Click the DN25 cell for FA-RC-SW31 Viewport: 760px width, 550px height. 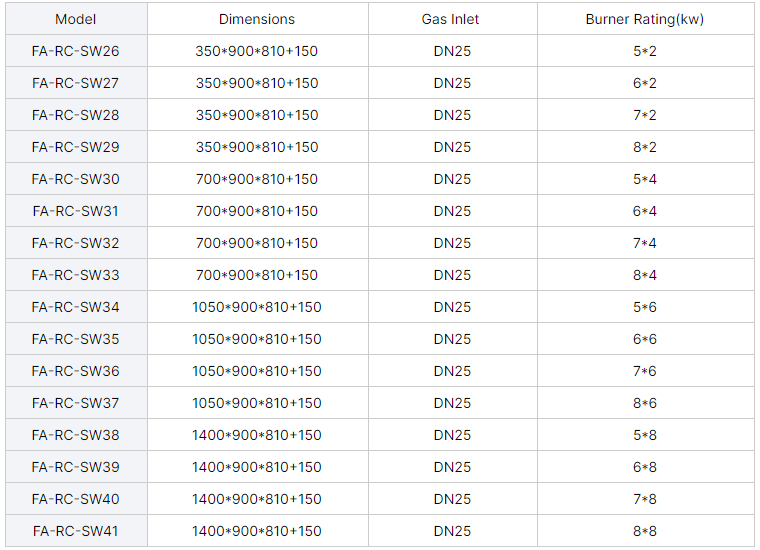pyautogui.click(x=452, y=211)
